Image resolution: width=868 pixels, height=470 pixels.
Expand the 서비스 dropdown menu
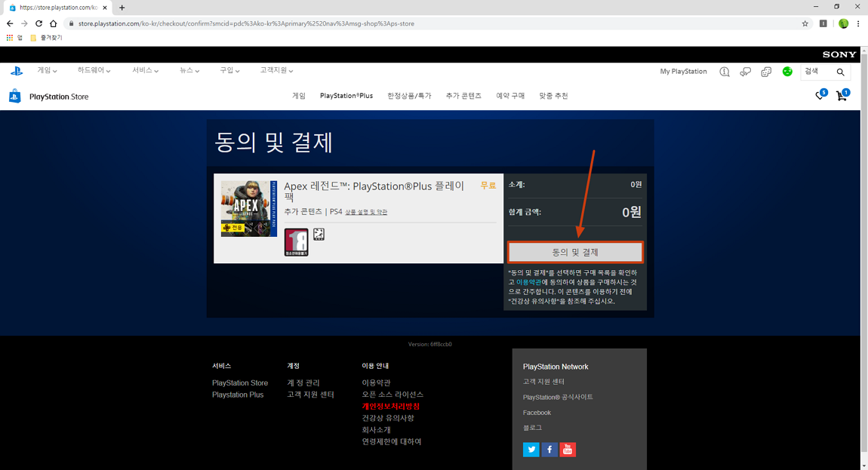pyautogui.click(x=145, y=70)
